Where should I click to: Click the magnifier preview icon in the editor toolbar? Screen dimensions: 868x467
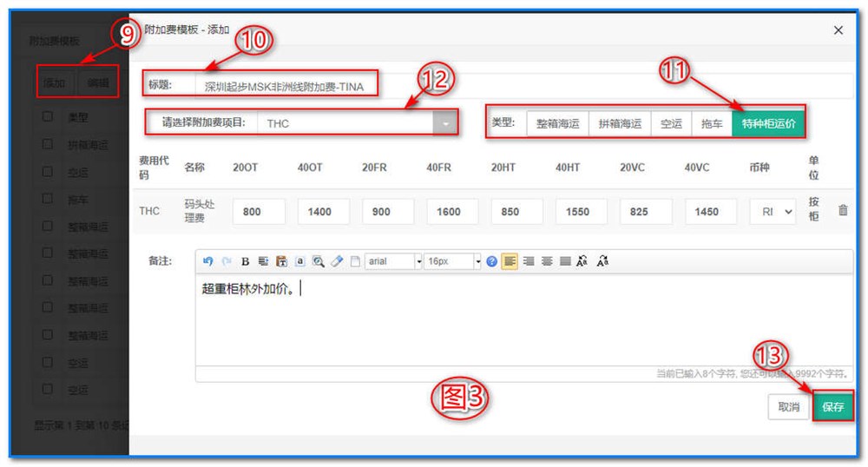tap(319, 261)
